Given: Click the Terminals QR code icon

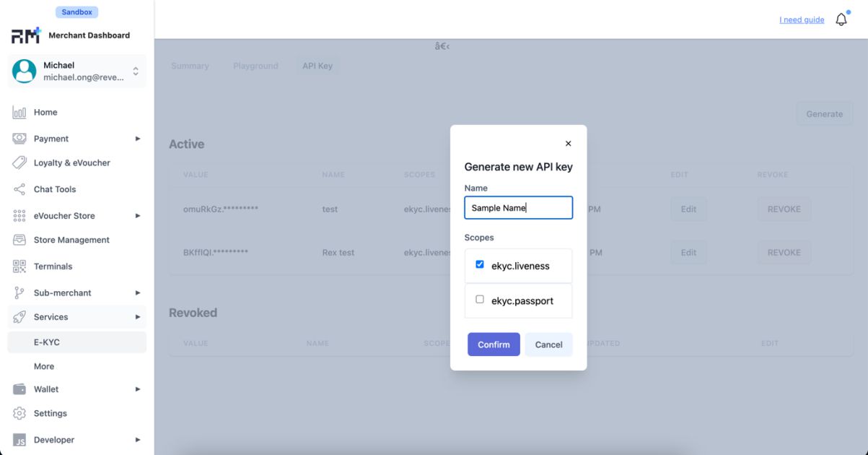Looking at the screenshot, I should [19, 266].
